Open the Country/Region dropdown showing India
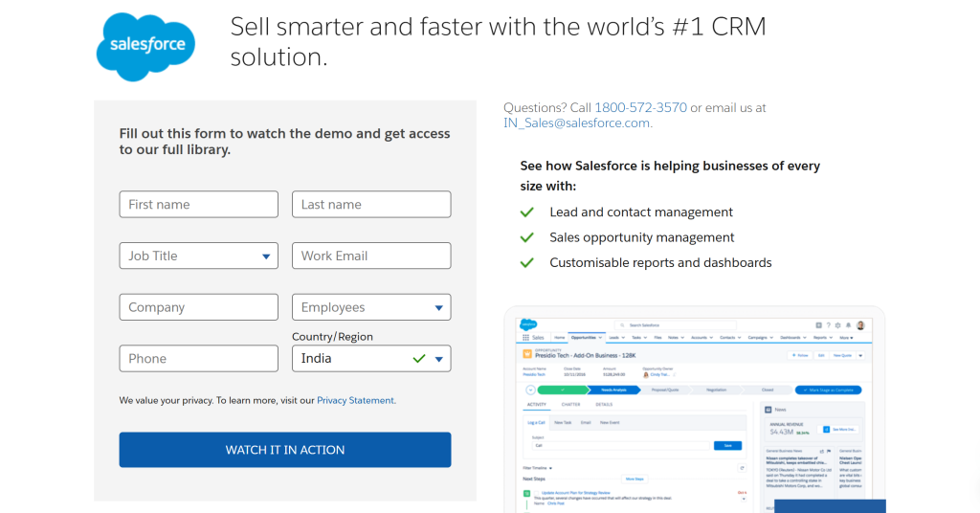Screen dimensions: 980x513 click(x=371, y=359)
